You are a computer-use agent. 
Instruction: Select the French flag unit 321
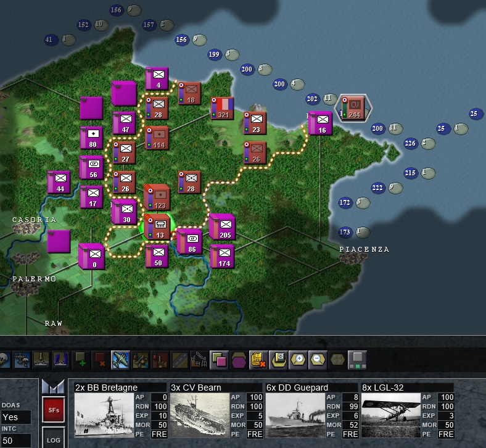coord(222,108)
